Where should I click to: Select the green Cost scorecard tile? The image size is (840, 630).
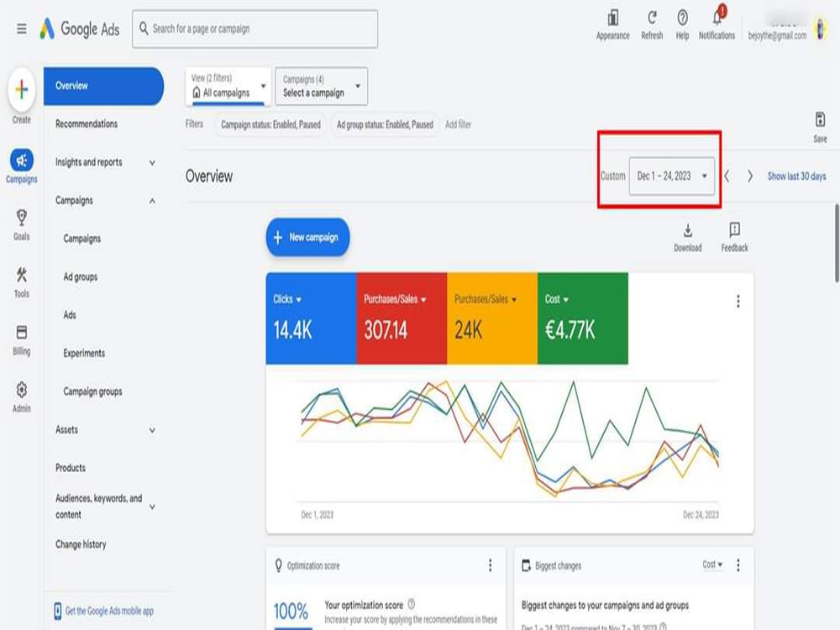click(x=583, y=318)
